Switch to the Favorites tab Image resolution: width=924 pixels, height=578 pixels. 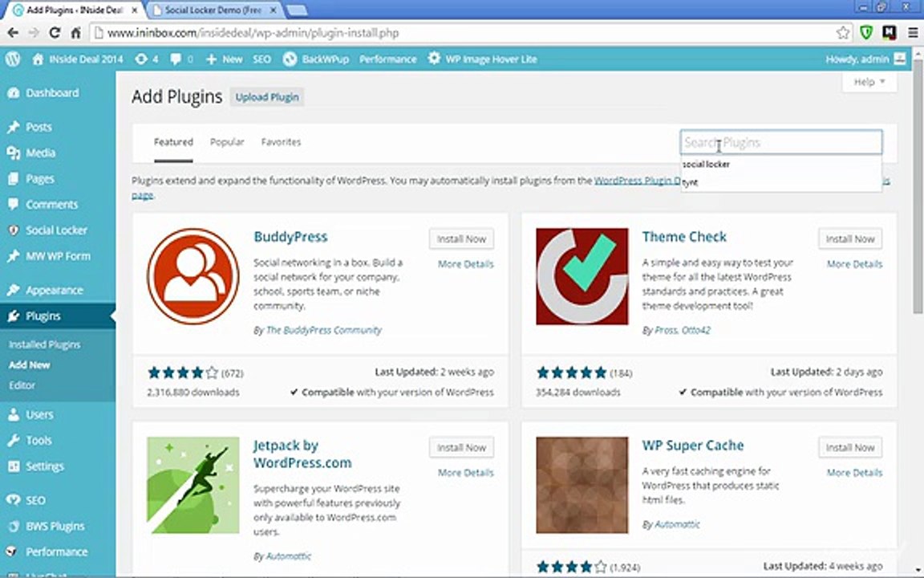pos(281,142)
